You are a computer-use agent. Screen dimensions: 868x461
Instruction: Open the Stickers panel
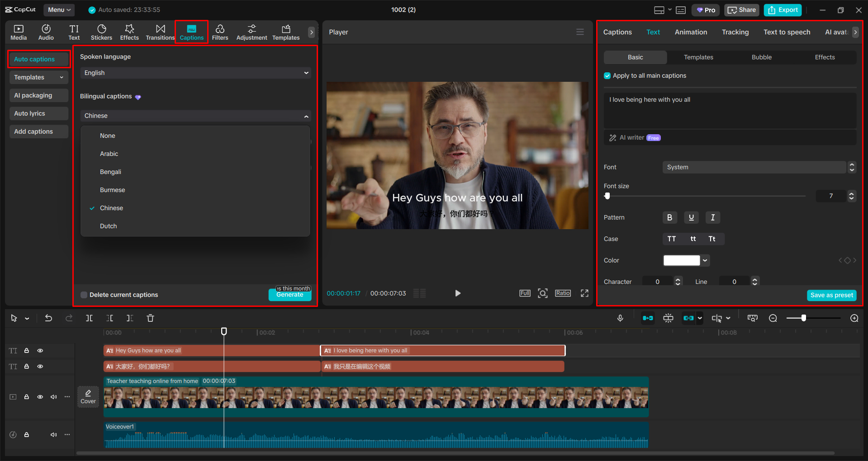(101, 32)
